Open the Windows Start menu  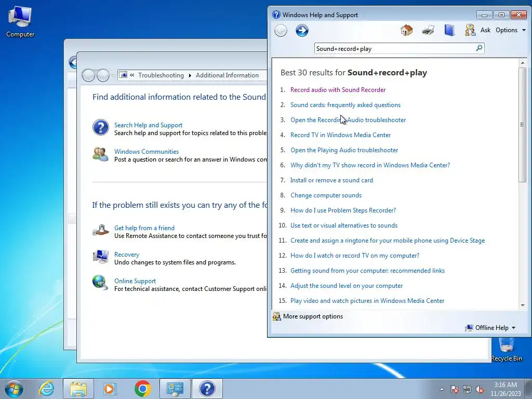14,389
